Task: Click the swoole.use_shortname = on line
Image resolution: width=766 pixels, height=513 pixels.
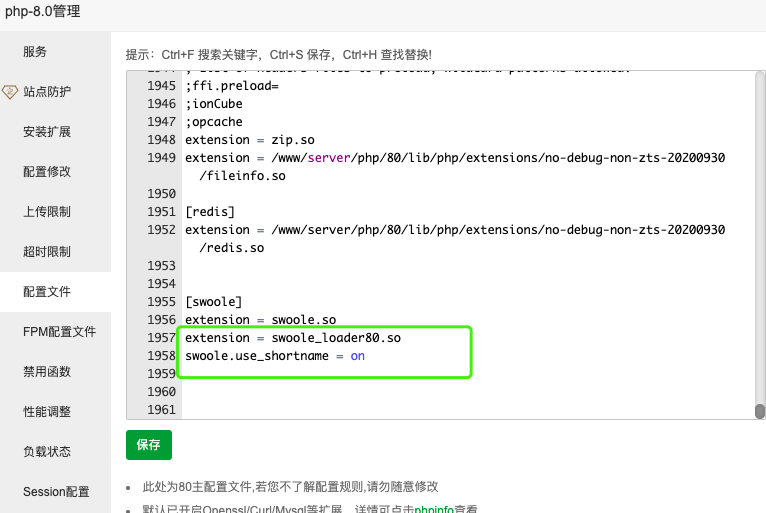Action: (275, 356)
